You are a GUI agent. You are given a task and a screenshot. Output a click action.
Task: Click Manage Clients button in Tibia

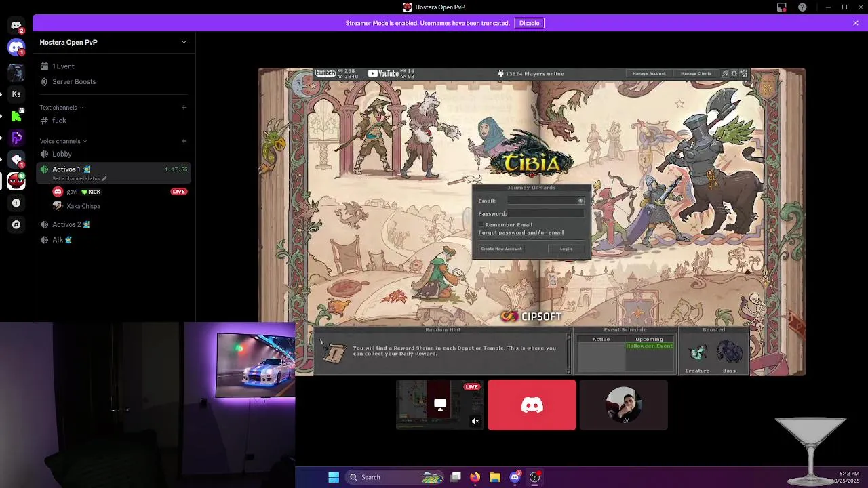coord(696,73)
